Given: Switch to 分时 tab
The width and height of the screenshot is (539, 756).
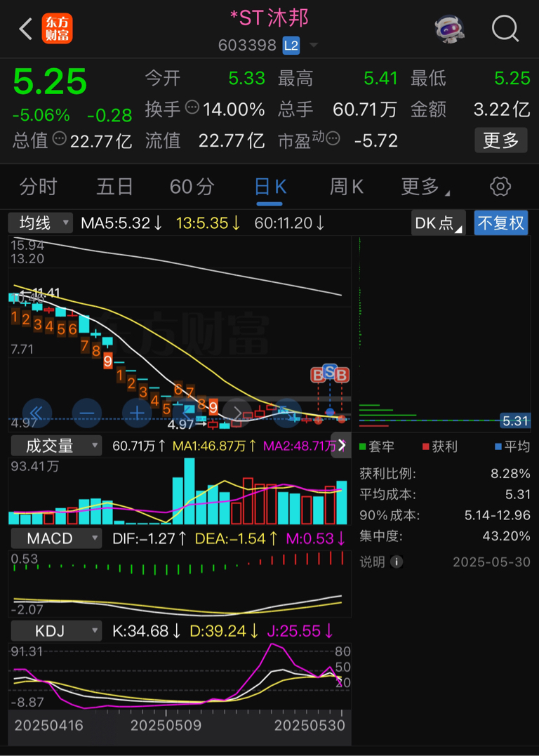Looking at the screenshot, I should (x=38, y=187).
